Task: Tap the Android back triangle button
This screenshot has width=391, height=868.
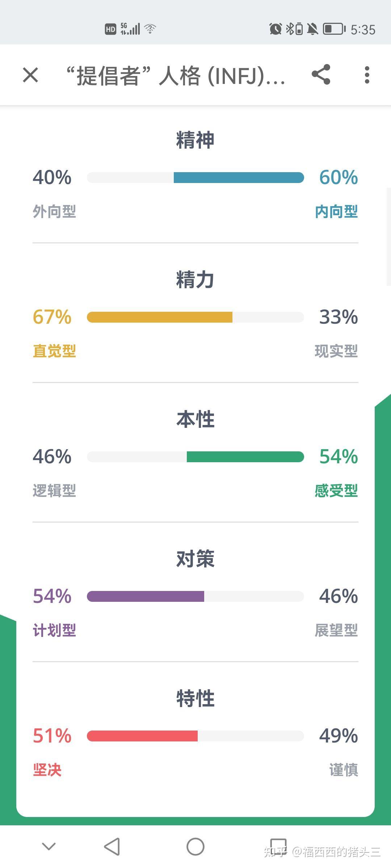Action: coord(112,847)
